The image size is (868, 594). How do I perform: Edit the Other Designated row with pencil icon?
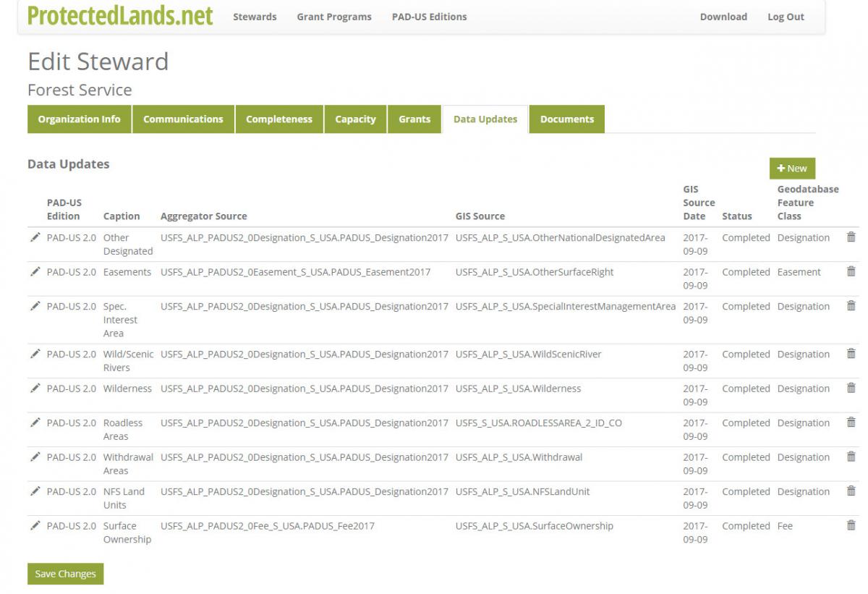tap(35, 237)
